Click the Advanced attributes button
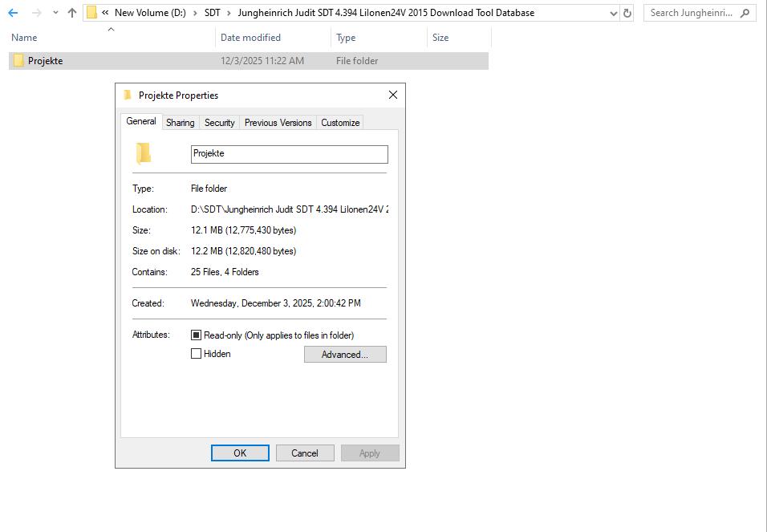 [x=345, y=354]
